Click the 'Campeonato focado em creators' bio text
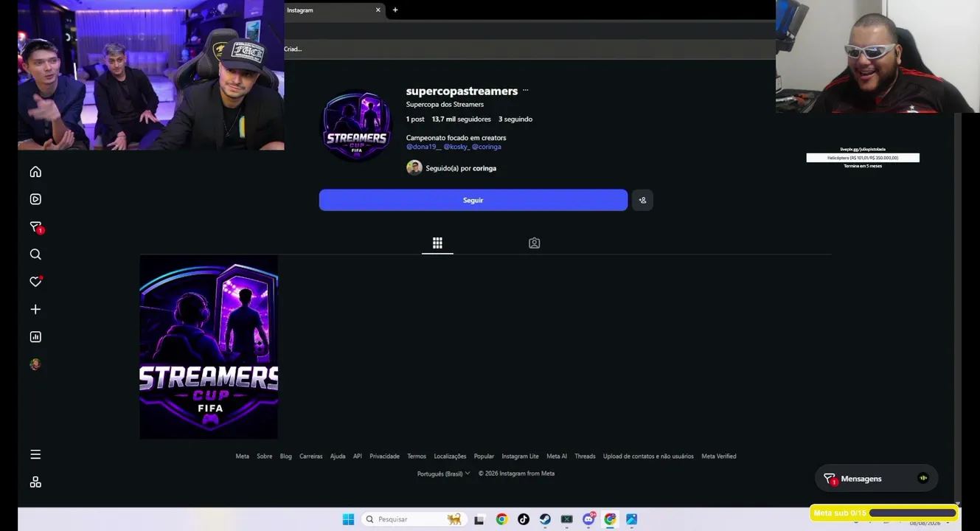 point(456,138)
